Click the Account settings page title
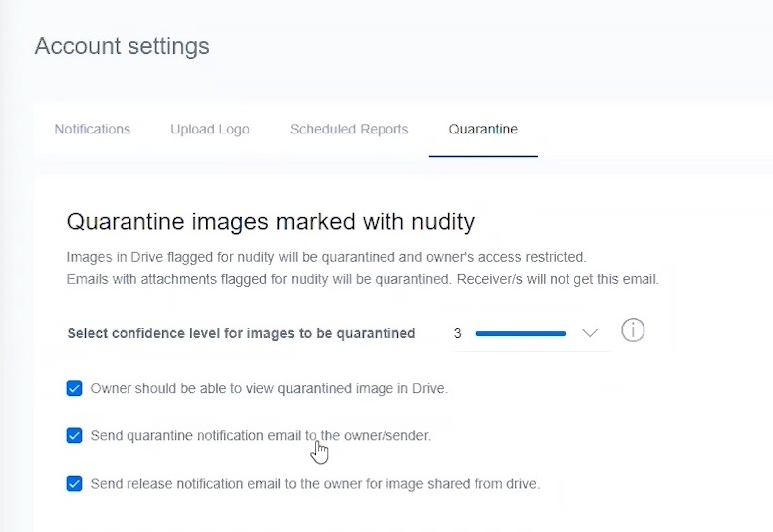This screenshot has width=773, height=532. pos(122,46)
